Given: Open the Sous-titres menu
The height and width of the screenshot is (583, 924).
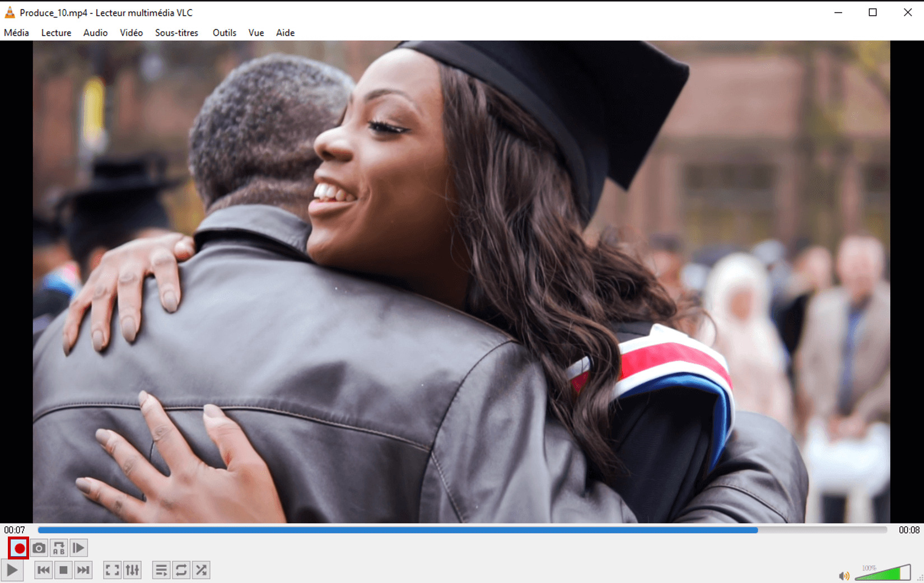Looking at the screenshot, I should coord(176,32).
